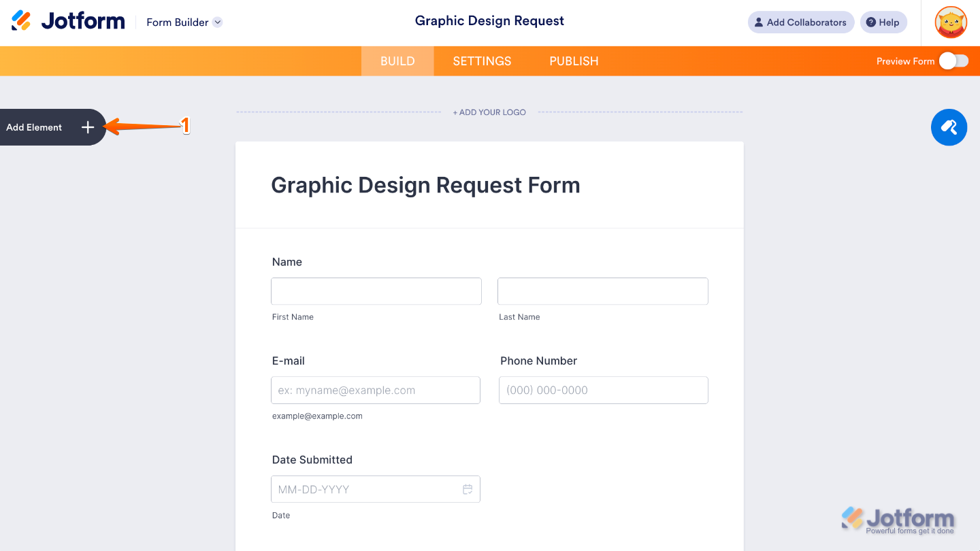Enable the Preview Form toggle
Viewport: 980px width, 551px height.
[x=954, y=61]
